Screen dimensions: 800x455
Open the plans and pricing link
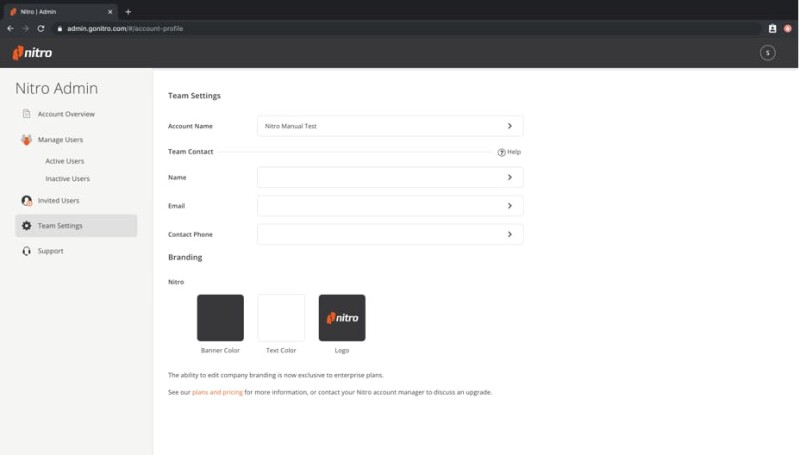pos(217,392)
